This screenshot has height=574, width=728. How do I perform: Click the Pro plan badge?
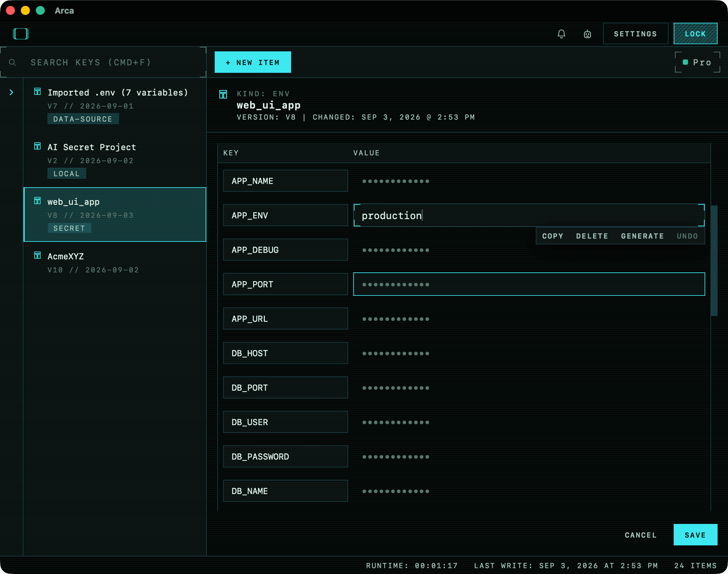pos(697,62)
